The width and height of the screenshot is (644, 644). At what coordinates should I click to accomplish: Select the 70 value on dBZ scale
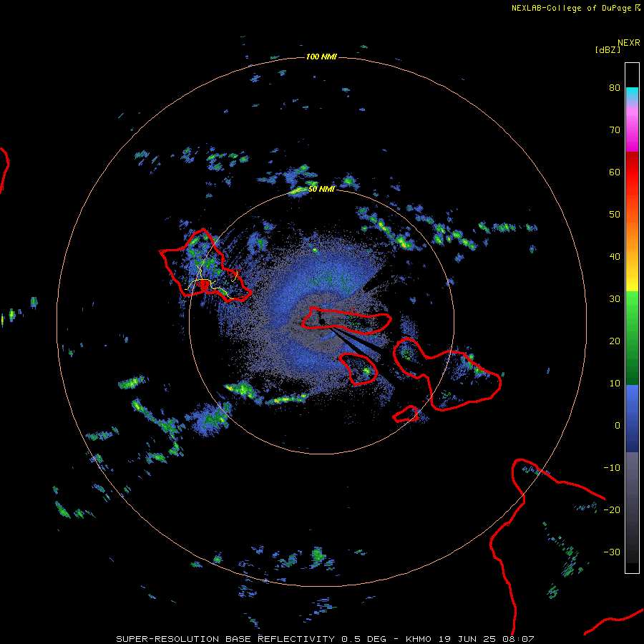[615, 130]
